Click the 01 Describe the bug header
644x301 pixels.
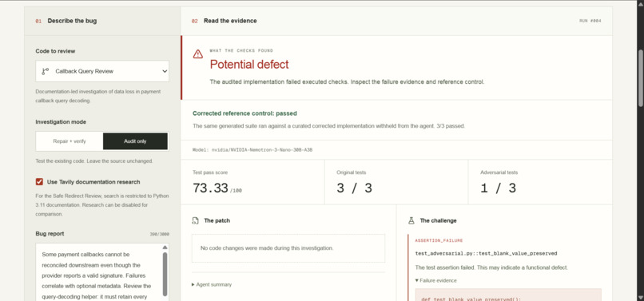pyautogui.click(x=66, y=21)
